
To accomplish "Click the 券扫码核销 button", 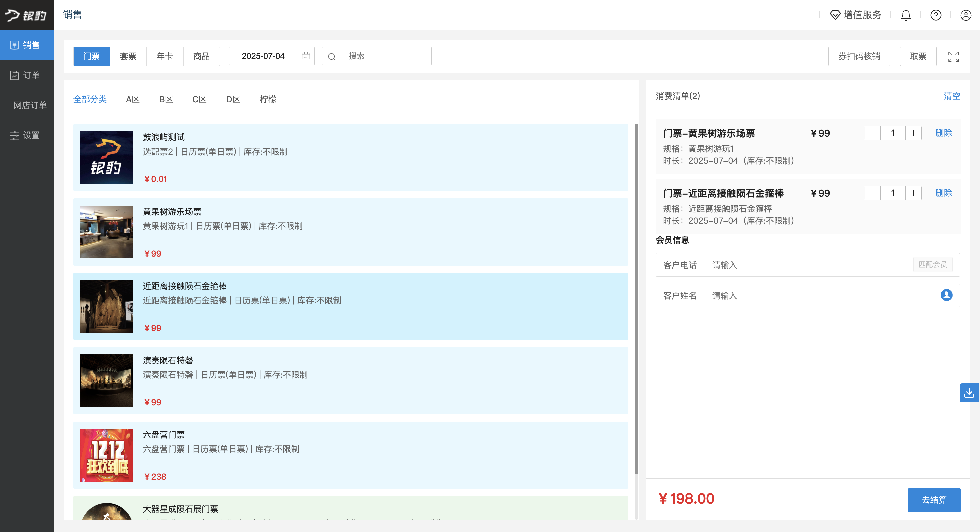I will coord(859,56).
